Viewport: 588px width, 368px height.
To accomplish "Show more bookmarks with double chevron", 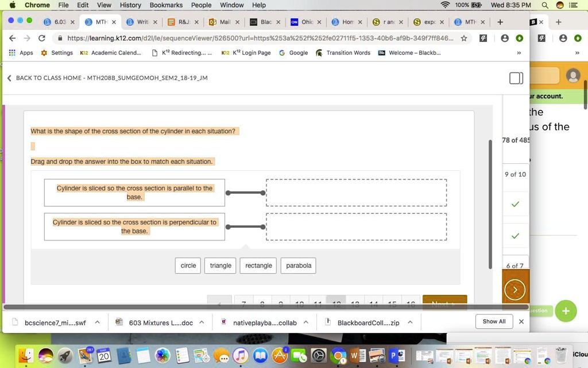I will coord(519,52).
